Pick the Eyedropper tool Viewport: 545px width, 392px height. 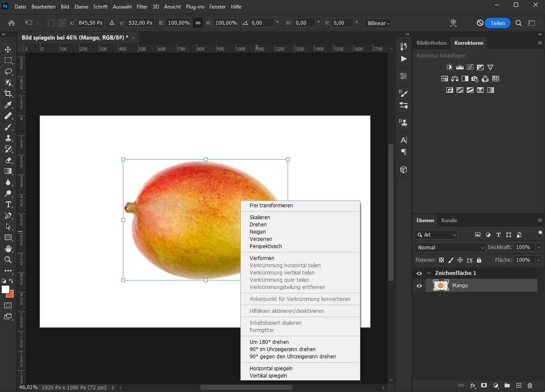[7, 105]
